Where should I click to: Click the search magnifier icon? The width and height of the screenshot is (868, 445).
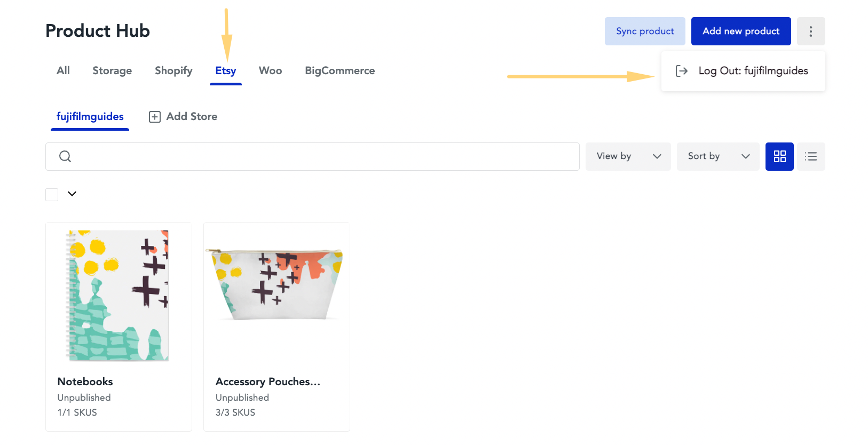tap(65, 156)
